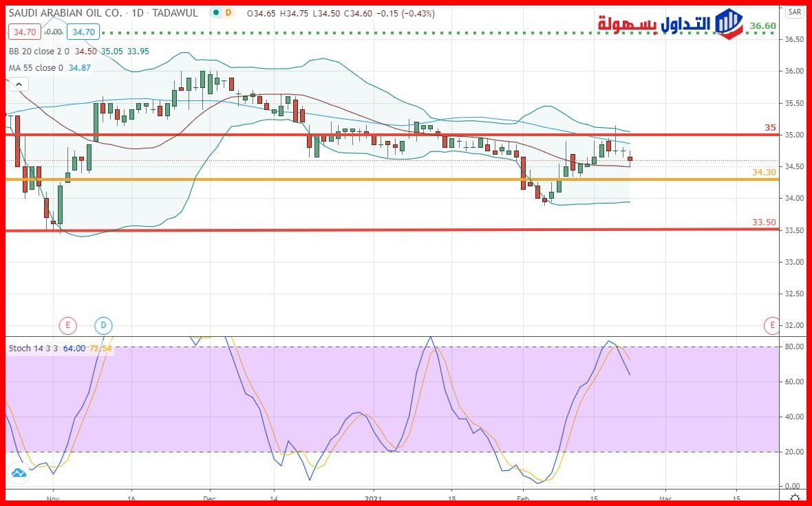Viewport: 812px width, 506px height.
Task: Click the red 34.70 sell button
Action: (x=24, y=32)
